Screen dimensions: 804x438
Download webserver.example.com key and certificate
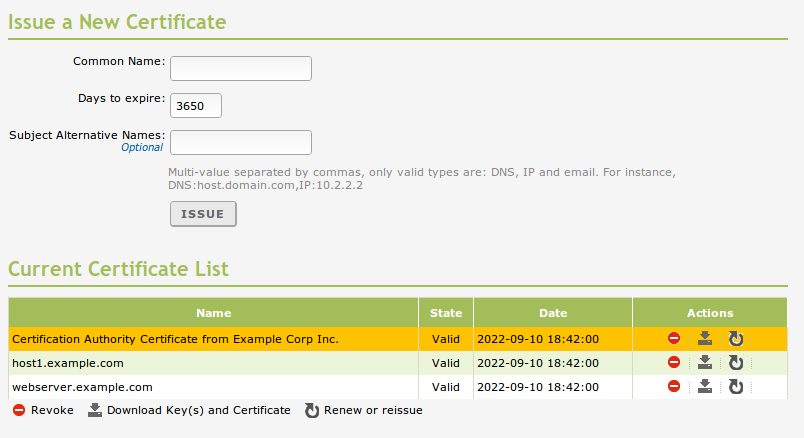704,387
